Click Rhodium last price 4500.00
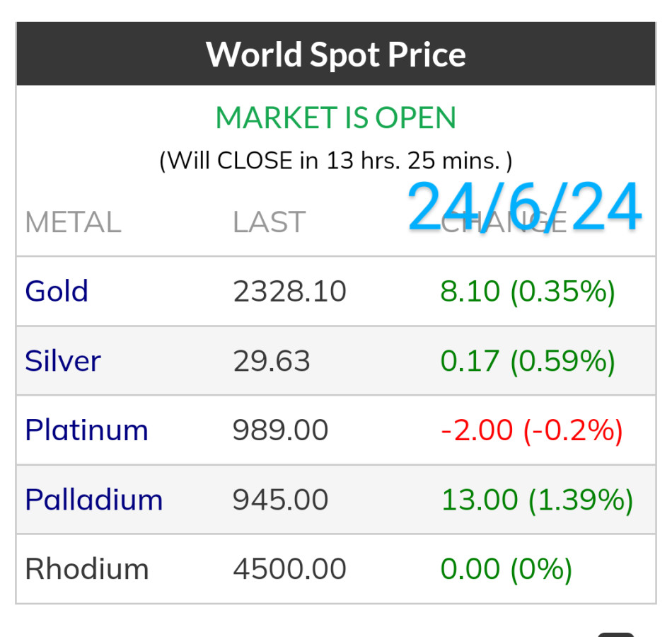 (289, 569)
